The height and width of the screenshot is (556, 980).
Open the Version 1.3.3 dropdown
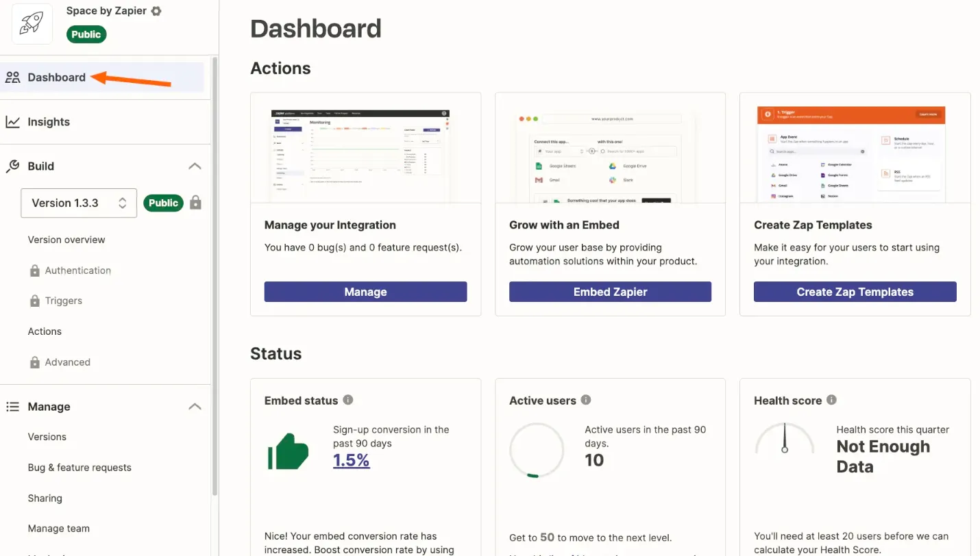pos(79,203)
